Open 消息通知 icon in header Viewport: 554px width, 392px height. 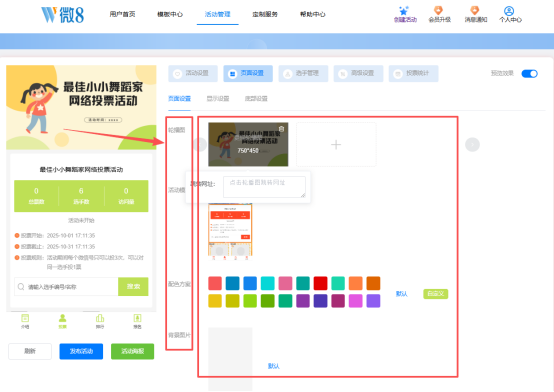point(475,10)
